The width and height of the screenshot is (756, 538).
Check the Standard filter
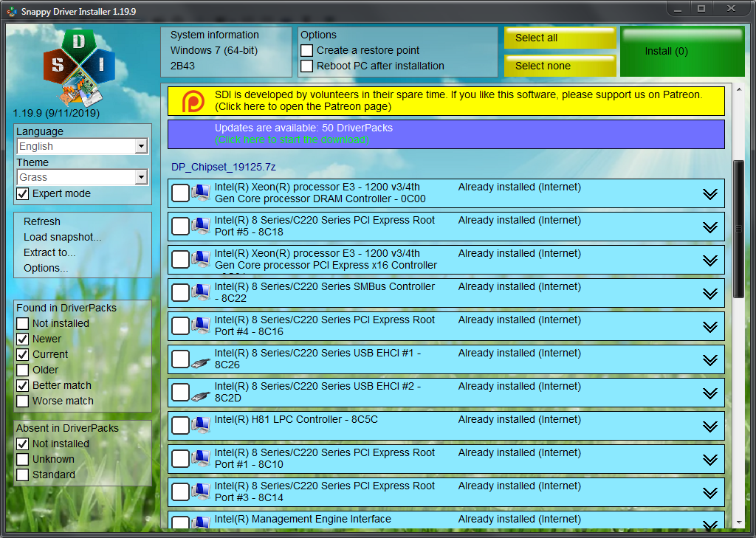click(23, 475)
